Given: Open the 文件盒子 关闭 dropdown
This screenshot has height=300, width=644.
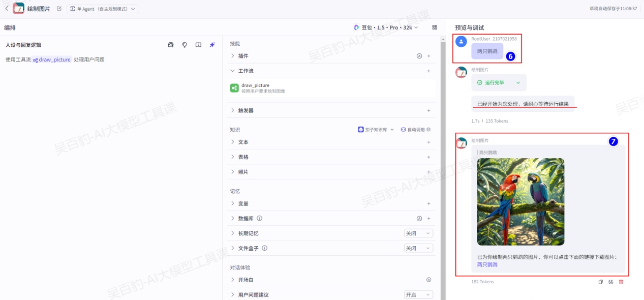Looking at the screenshot, I should tap(418, 248).
